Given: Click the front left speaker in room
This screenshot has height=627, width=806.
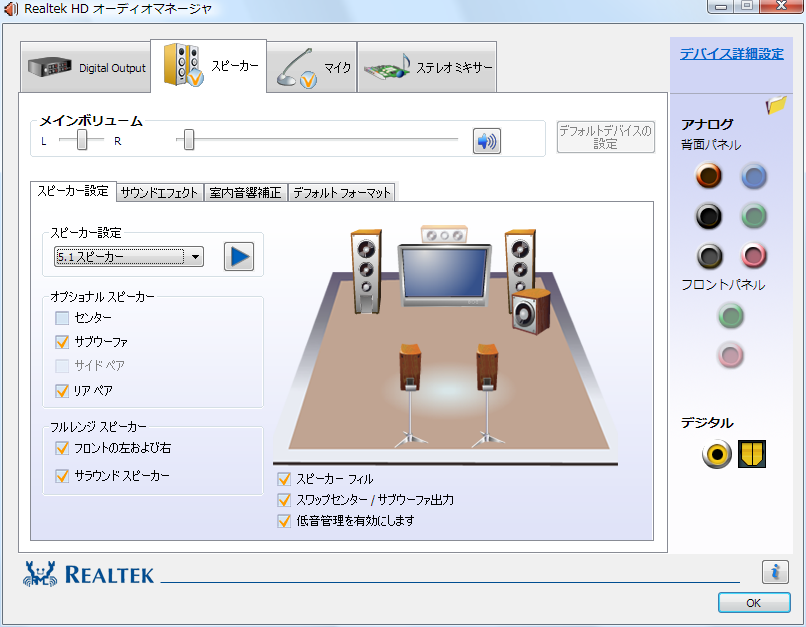Looking at the screenshot, I should [366, 271].
